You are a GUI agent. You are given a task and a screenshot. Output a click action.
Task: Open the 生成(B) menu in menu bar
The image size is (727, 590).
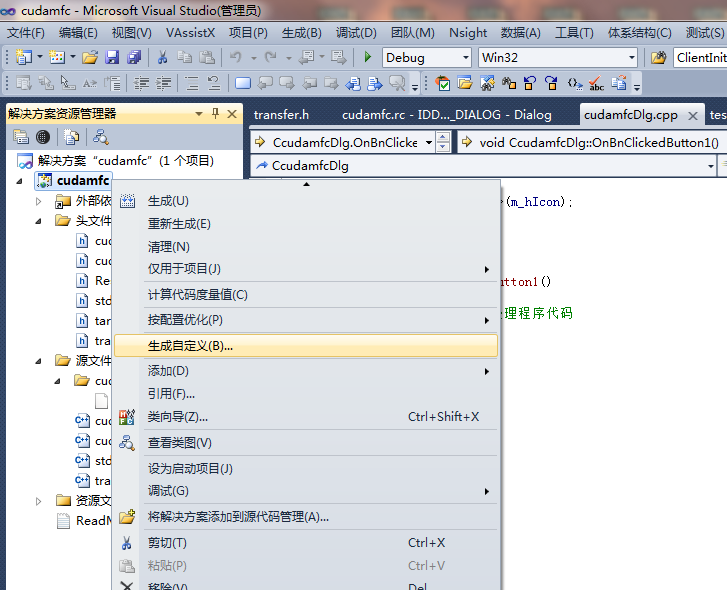click(301, 33)
